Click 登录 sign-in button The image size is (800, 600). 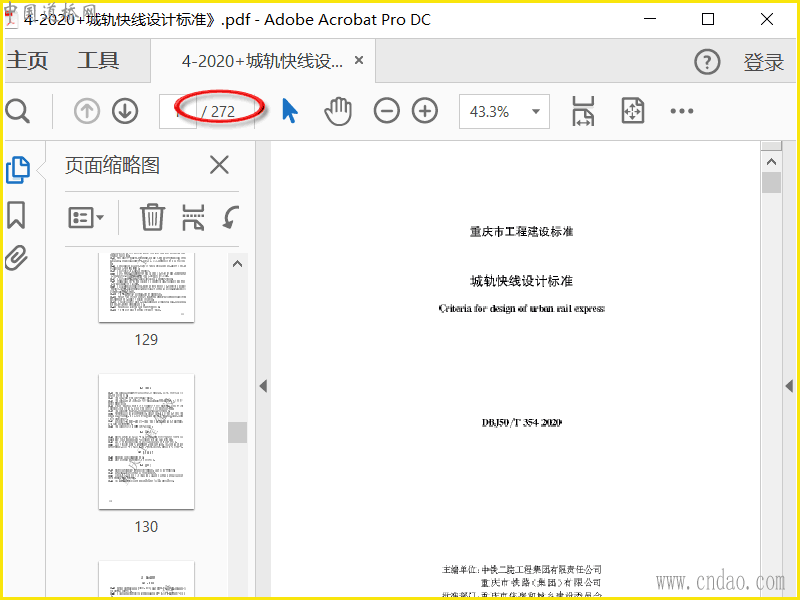coord(763,63)
